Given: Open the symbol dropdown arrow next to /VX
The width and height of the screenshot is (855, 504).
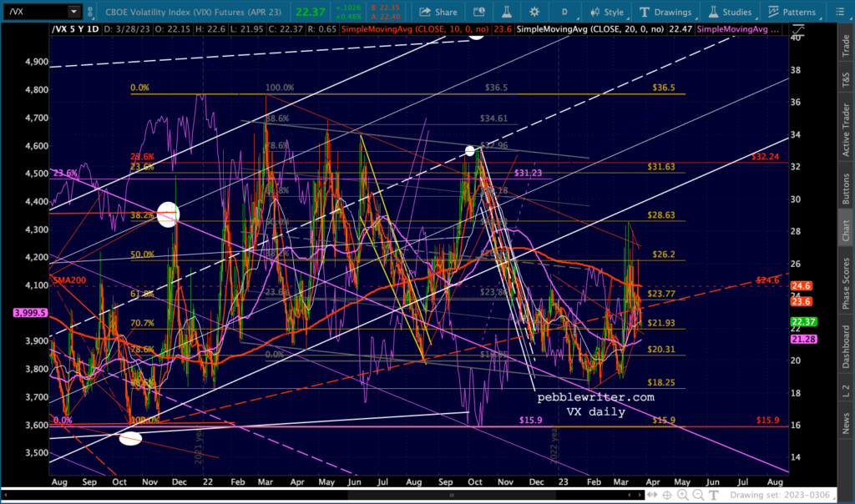Looking at the screenshot, I should pos(73,12).
